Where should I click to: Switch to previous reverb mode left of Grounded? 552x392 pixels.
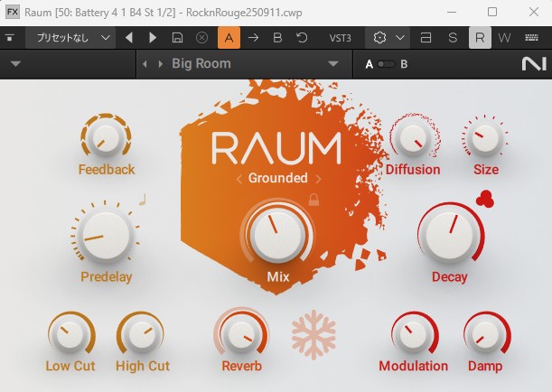(x=239, y=179)
